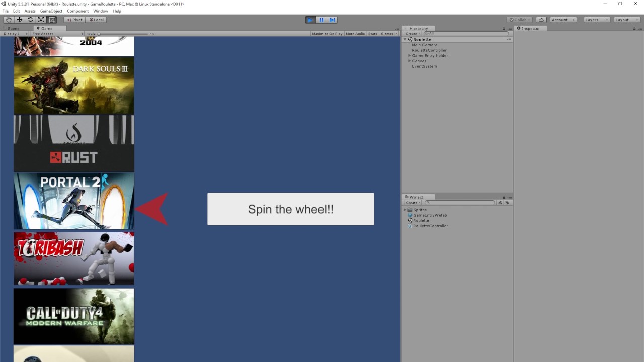Open the Roulette scene options menu in Hierarchy
Viewport: 644px width, 362px height.
tap(509, 39)
